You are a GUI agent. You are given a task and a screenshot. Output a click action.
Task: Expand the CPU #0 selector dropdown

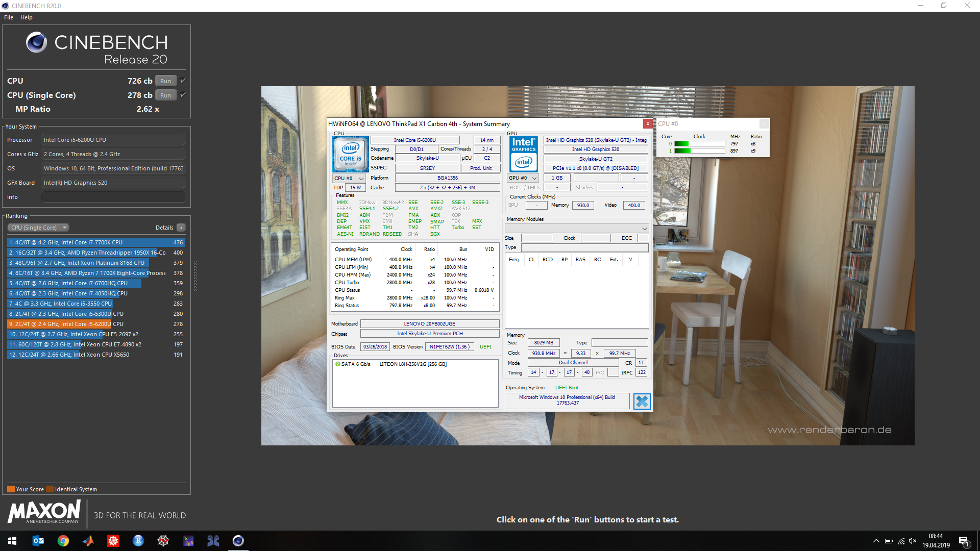pyautogui.click(x=349, y=179)
